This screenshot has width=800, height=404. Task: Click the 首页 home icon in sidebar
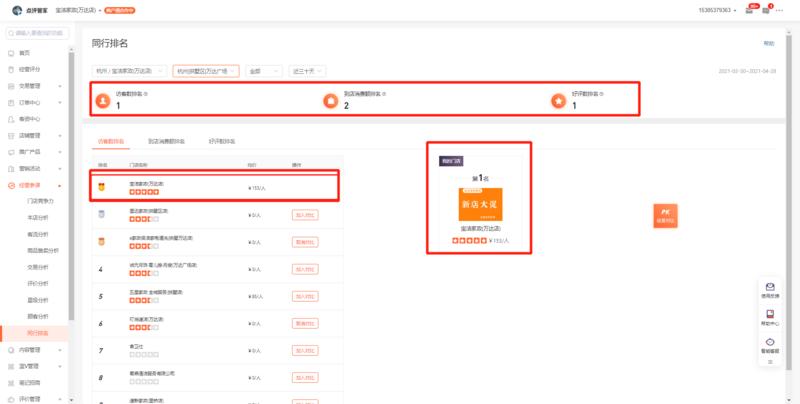click(11, 53)
